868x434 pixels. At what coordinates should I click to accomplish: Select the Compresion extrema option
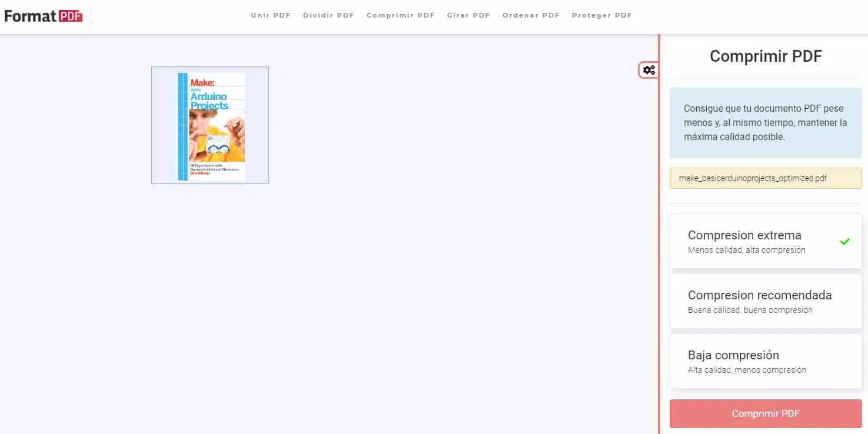766,241
